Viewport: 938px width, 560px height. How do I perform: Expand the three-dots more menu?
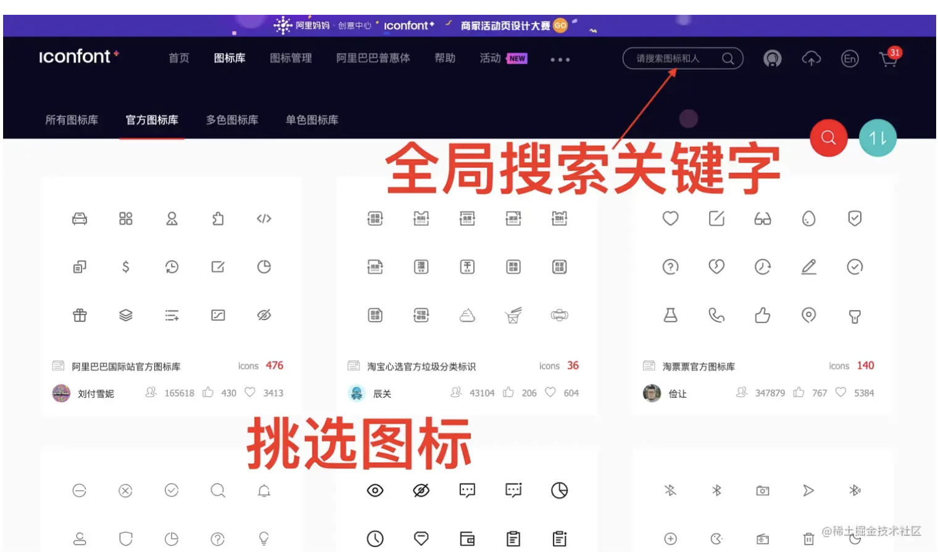560,60
